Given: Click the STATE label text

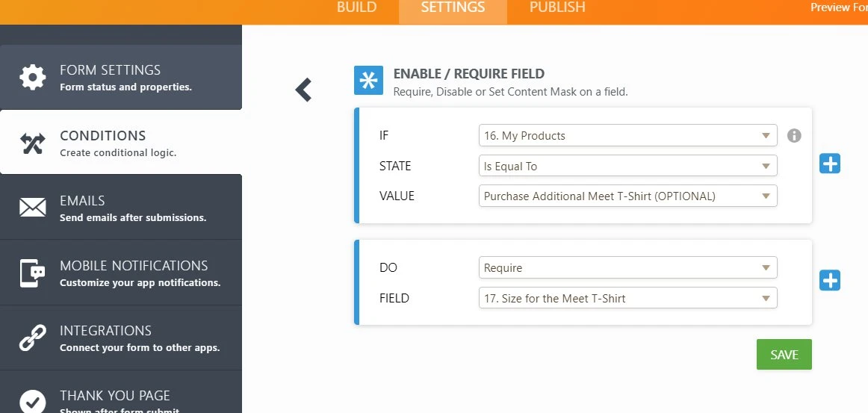Looking at the screenshot, I should [395, 166].
